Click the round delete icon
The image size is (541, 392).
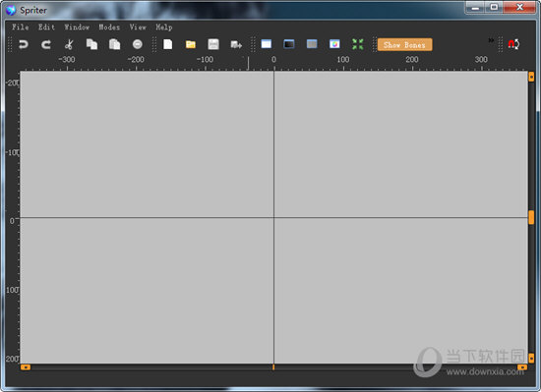tap(138, 44)
